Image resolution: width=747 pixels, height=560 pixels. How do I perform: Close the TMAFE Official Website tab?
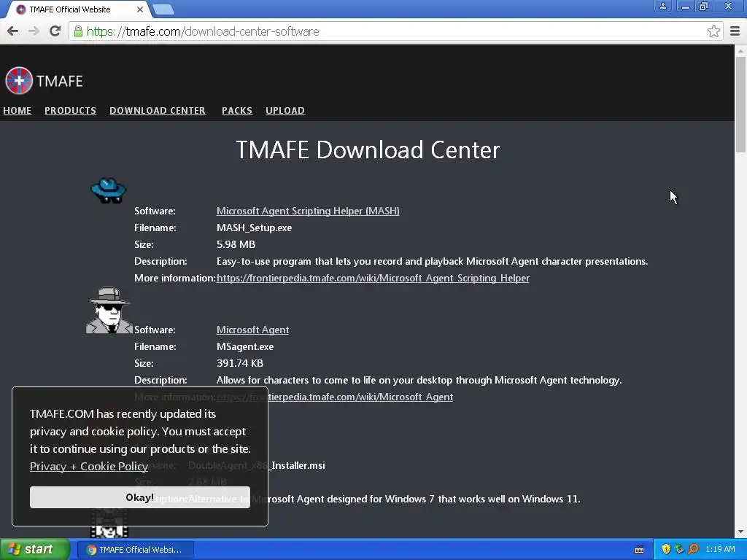click(139, 9)
